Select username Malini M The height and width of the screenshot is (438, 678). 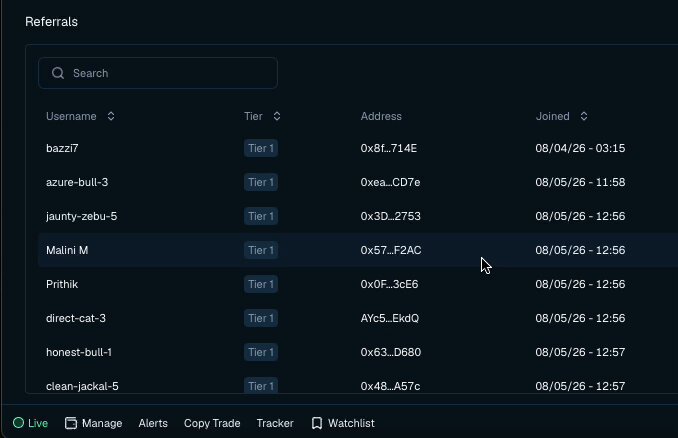point(67,250)
